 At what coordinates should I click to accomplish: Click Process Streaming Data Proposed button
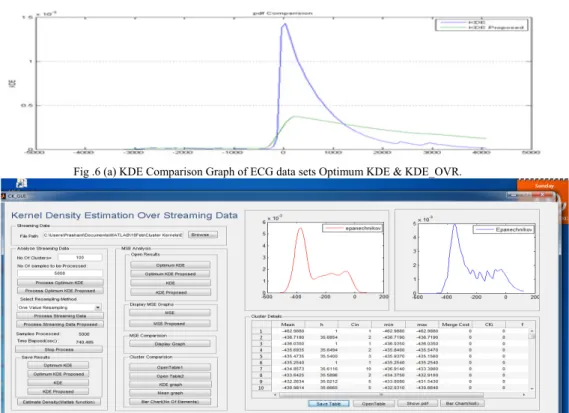(x=60, y=324)
